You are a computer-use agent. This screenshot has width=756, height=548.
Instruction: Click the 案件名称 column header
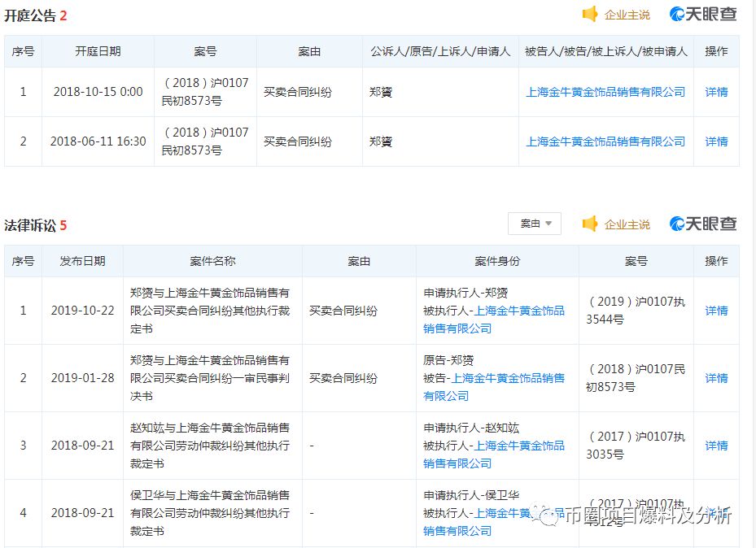(212, 261)
